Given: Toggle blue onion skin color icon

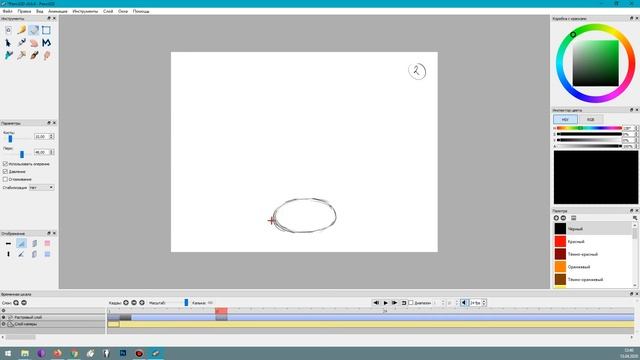Looking at the screenshot, I should click(x=47, y=254).
